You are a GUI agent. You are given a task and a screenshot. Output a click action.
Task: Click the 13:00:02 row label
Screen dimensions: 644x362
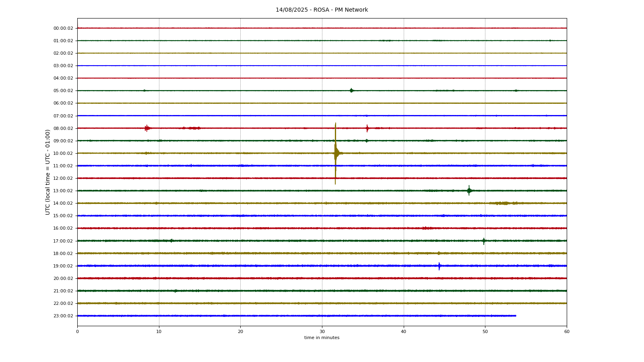(x=63, y=191)
